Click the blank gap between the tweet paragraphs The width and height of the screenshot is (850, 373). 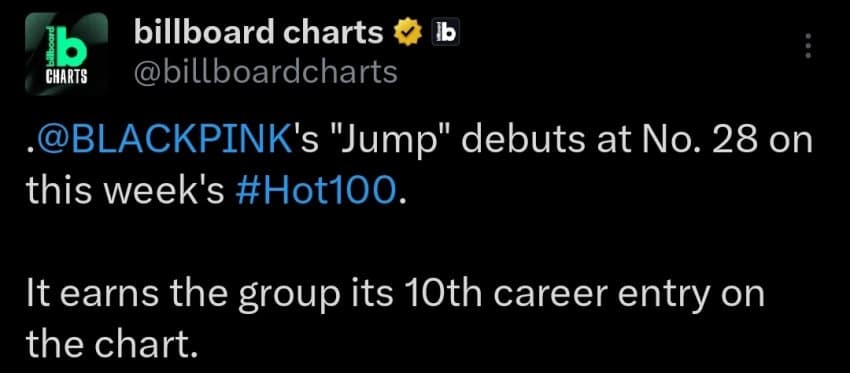[423, 243]
